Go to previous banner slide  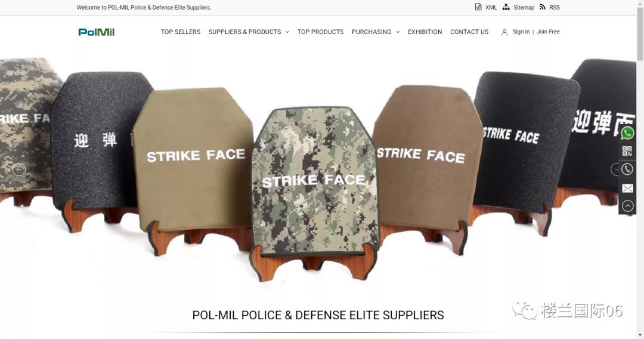(19, 169)
